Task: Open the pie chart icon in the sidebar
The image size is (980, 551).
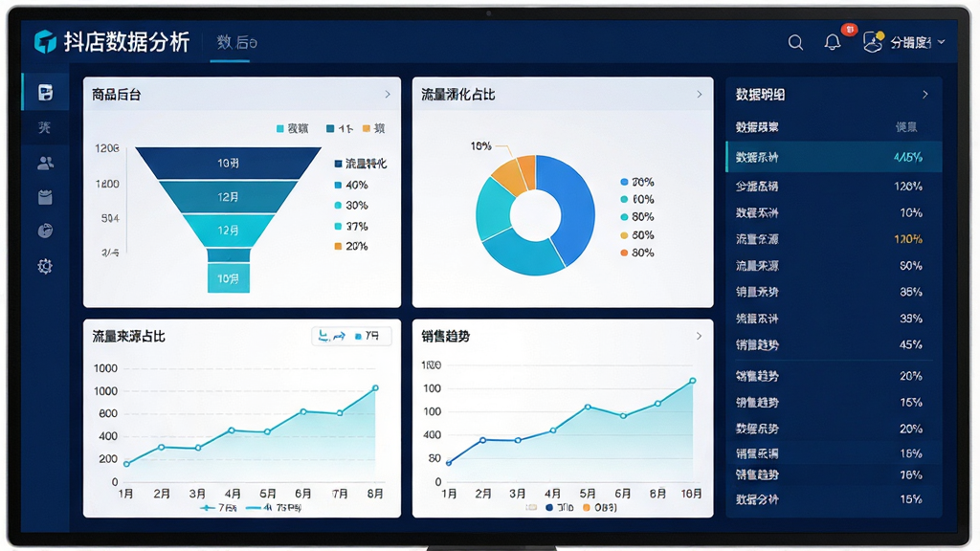Action: (45, 231)
